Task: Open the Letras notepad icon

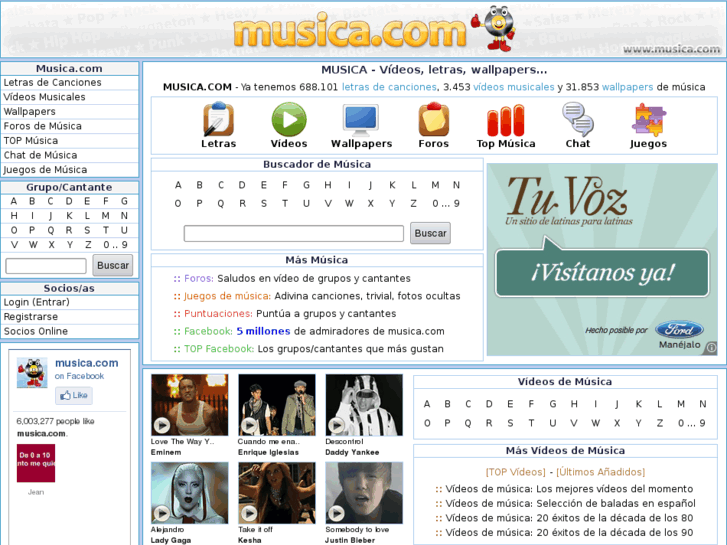Action: pos(218,119)
